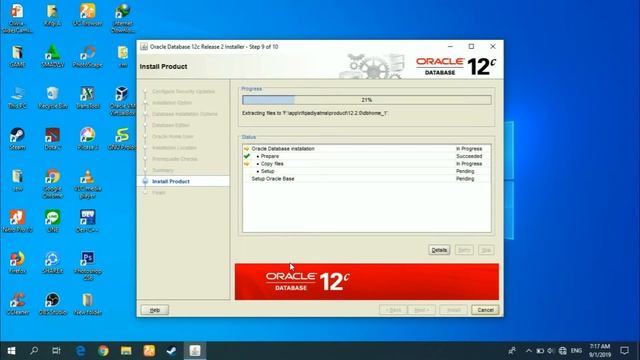Image resolution: width=640 pixels, height=360 pixels.
Task: Click the 21% installation progress bar
Action: click(x=367, y=100)
